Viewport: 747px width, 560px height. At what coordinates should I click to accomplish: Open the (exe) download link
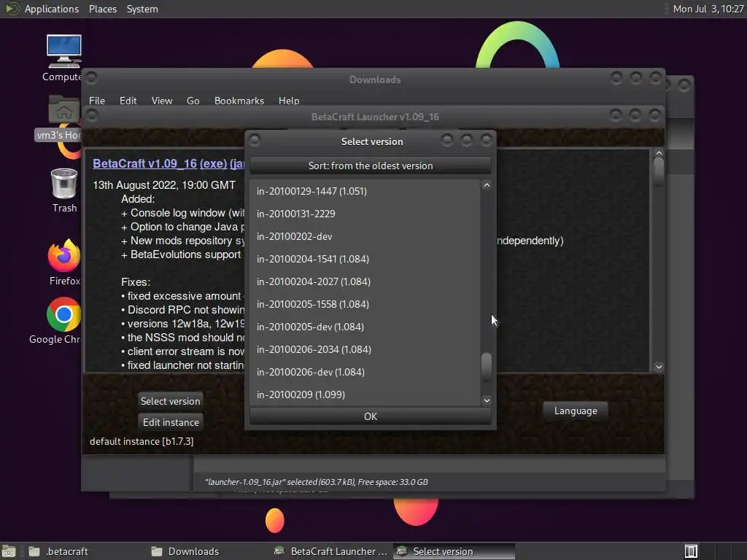(x=214, y=163)
